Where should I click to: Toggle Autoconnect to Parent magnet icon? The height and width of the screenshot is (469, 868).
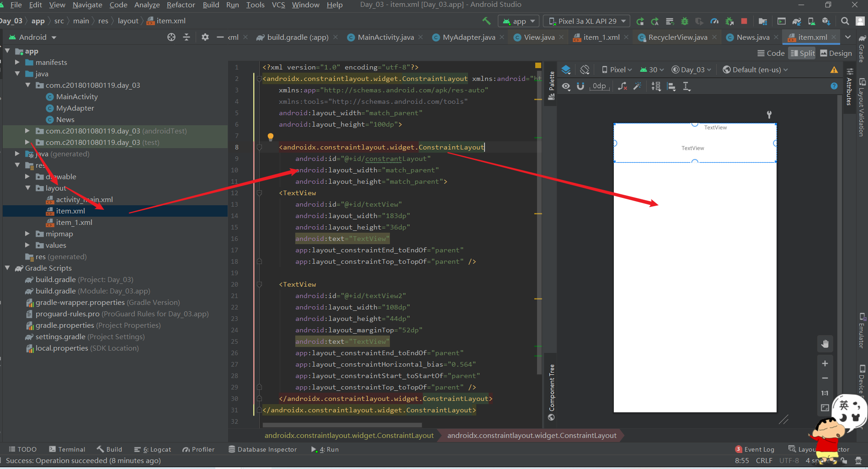(580, 86)
